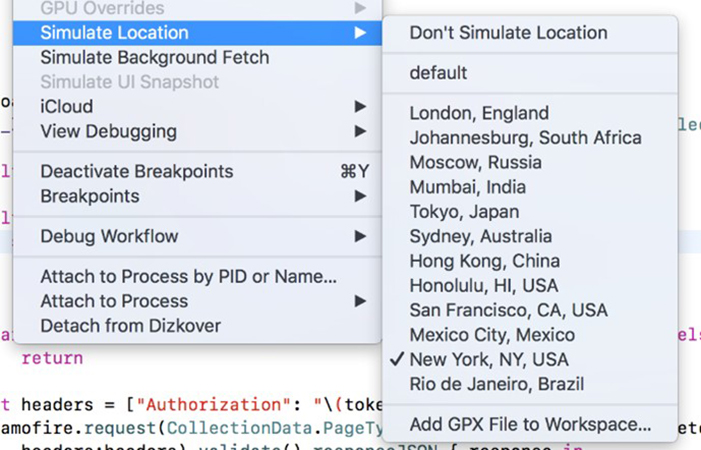The height and width of the screenshot is (450, 701).
Task: Select Tokyo, Japan location
Action: click(464, 212)
